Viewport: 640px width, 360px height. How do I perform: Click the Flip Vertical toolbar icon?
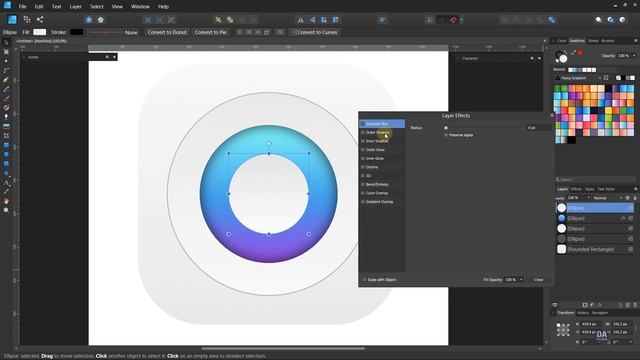[x=312, y=20]
